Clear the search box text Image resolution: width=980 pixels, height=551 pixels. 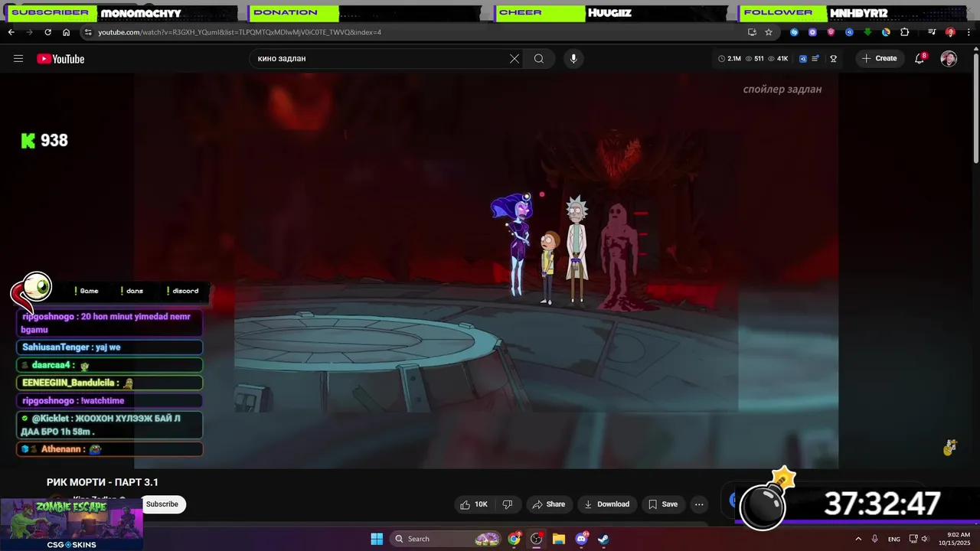(x=514, y=59)
